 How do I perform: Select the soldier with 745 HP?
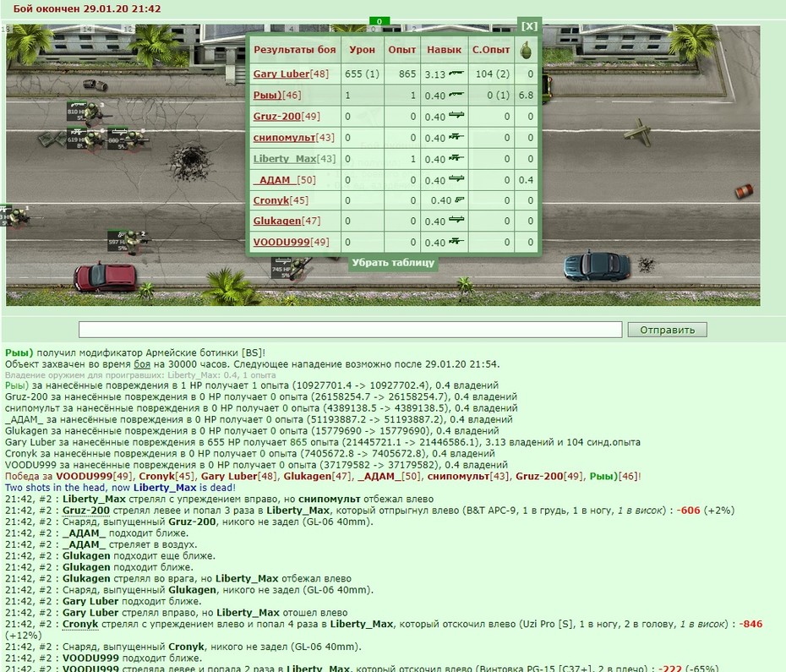(x=298, y=270)
